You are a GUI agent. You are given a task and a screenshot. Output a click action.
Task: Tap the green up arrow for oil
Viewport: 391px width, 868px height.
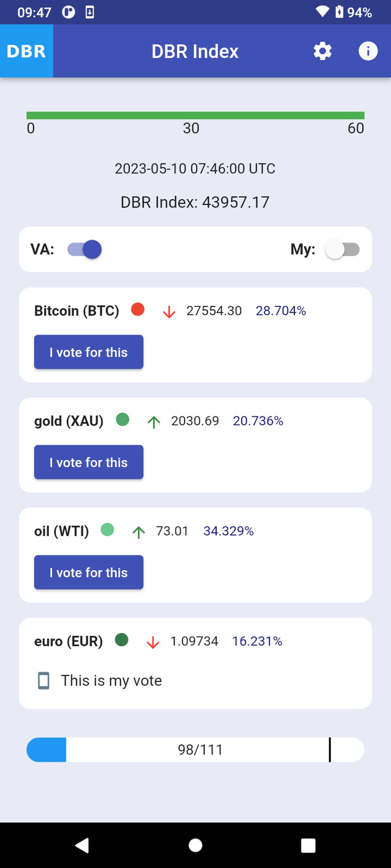pos(139,532)
